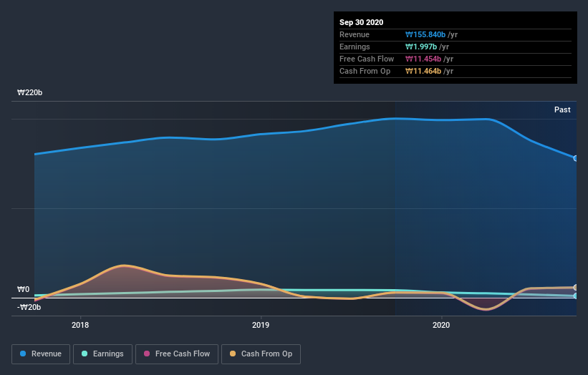Click the ₩155.840b revenue value
Image resolution: width=588 pixels, height=375 pixels.
click(x=425, y=34)
